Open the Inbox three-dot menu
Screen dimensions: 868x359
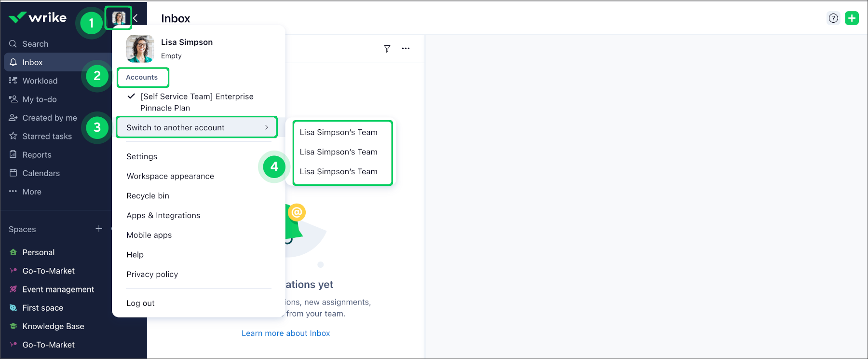click(x=406, y=49)
